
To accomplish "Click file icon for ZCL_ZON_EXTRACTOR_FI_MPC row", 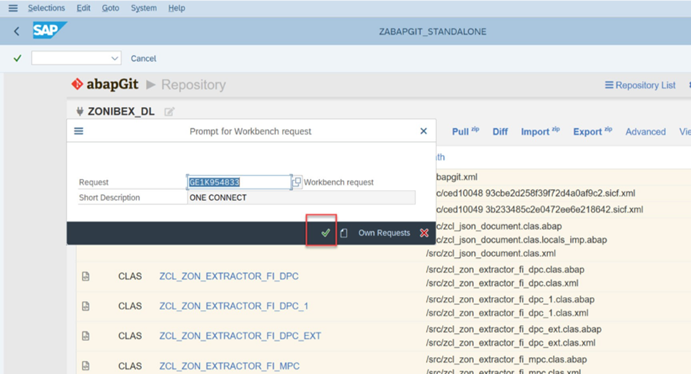I will click(86, 366).
